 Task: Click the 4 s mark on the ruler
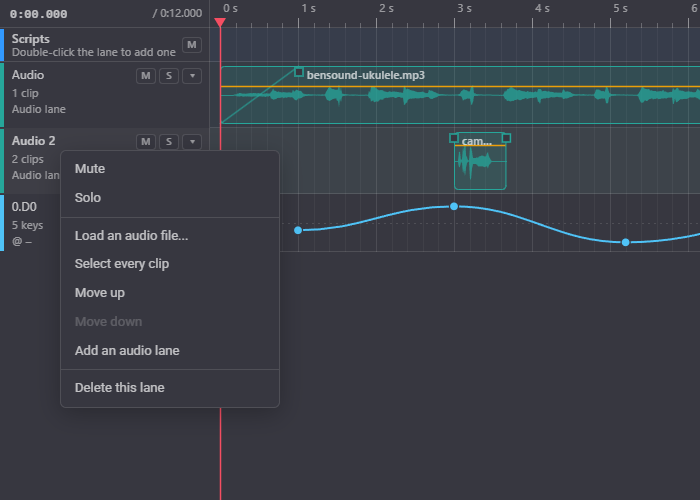[x=542, y=8]
